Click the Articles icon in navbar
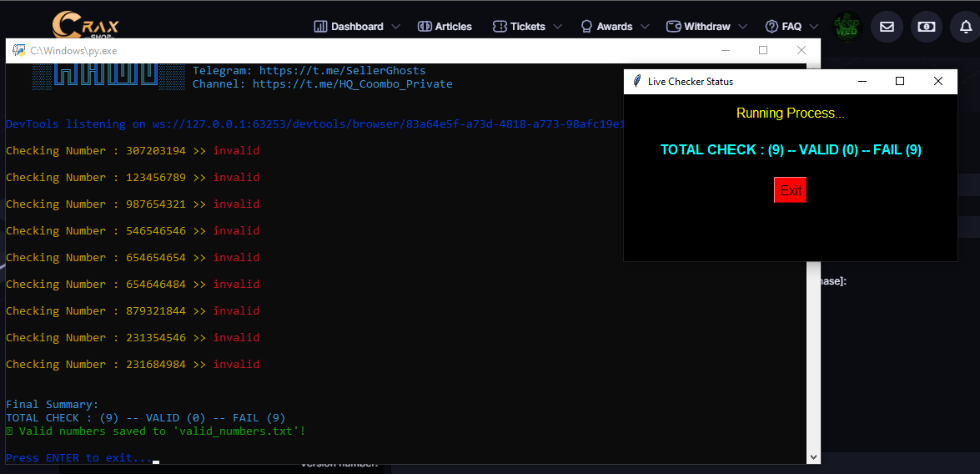 tap(425, 27)
